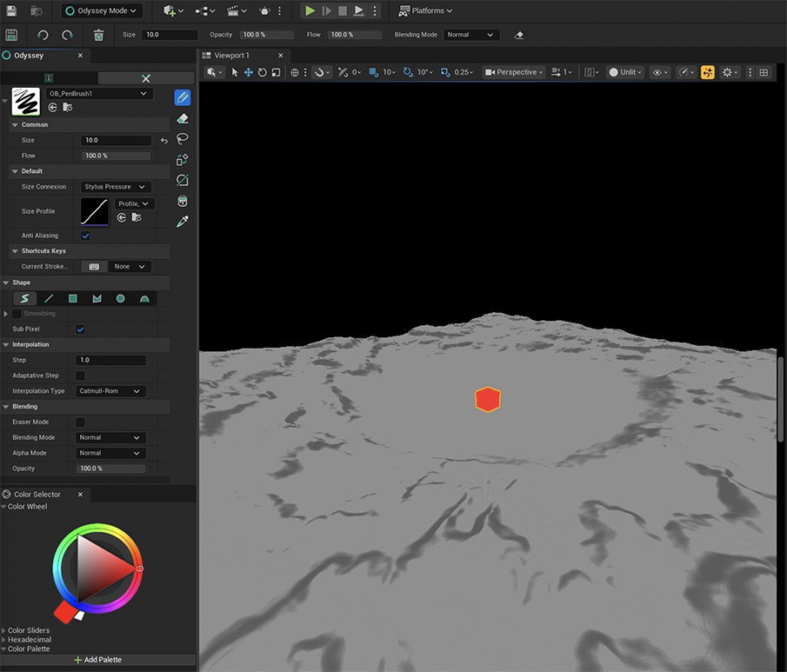
Task: Open the Interpolation Type Catmull-Rom dropdown
Action: [x=110, y=390]
